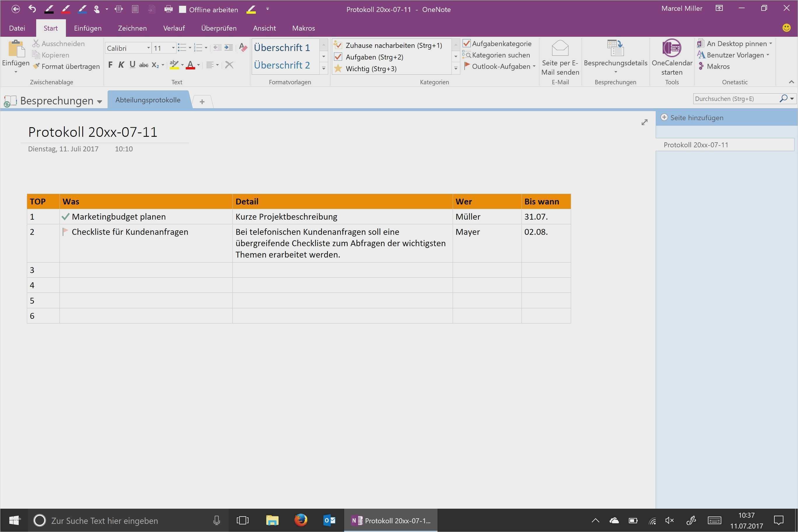The height and width of the screenshot is (532, 798).
Task: Open the Abteilungsprotokolle section tab
Action: click(x=148, y=100)
